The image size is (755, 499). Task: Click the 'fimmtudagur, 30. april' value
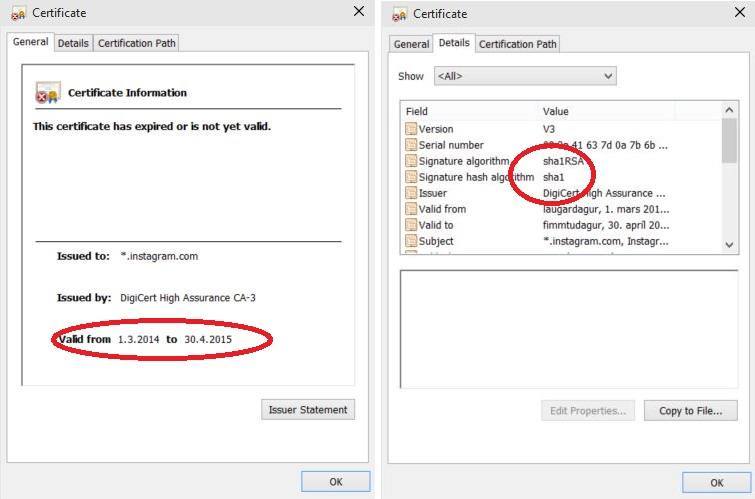pos(606,225)
